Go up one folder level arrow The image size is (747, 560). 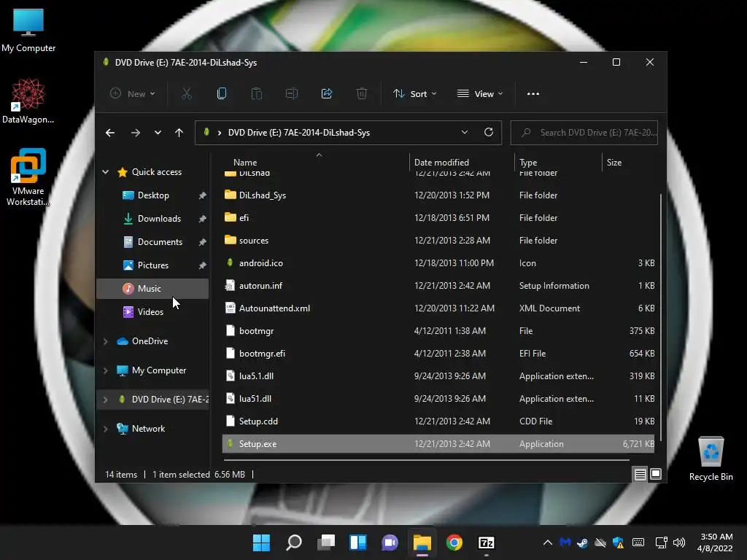(179, 133)
